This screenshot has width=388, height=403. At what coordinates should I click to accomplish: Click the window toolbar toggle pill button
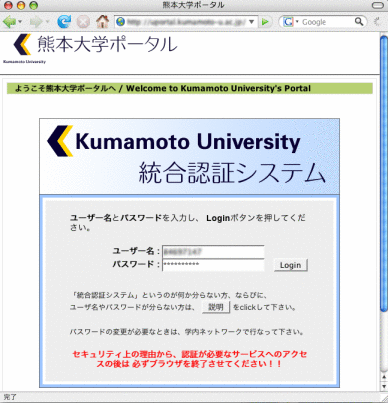coord(378,5)
